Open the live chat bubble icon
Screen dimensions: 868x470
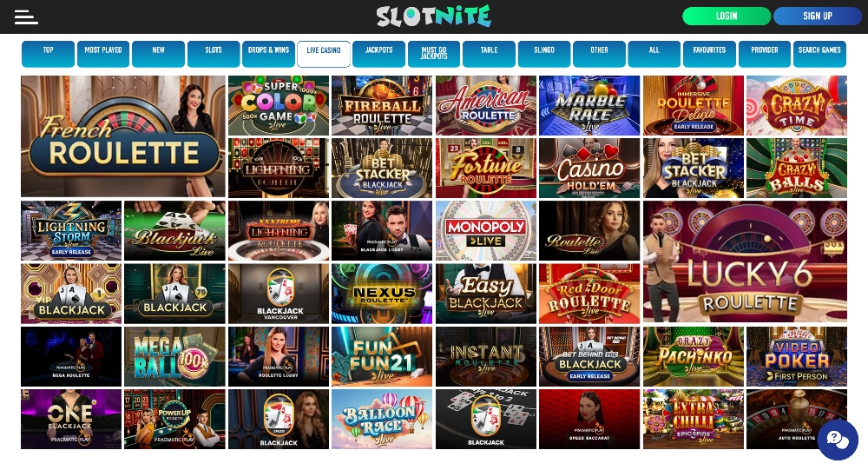838,440
